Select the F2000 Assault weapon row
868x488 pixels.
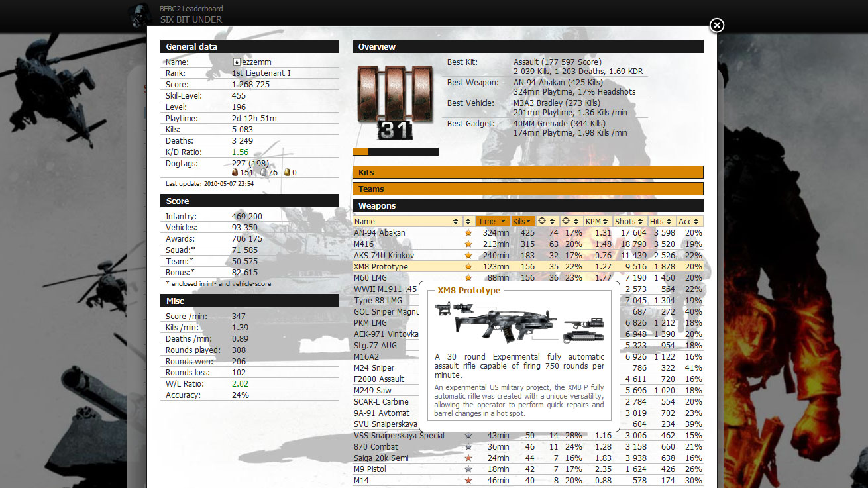point(386,379)
